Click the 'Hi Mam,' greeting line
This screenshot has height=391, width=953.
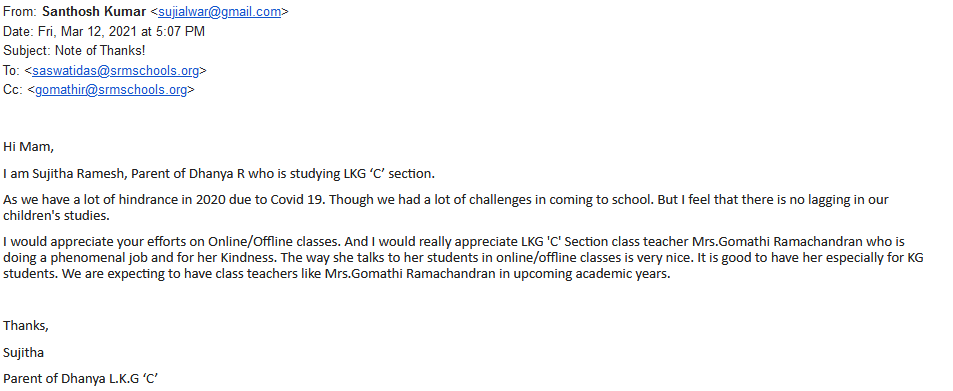click(x=29, y=147)
